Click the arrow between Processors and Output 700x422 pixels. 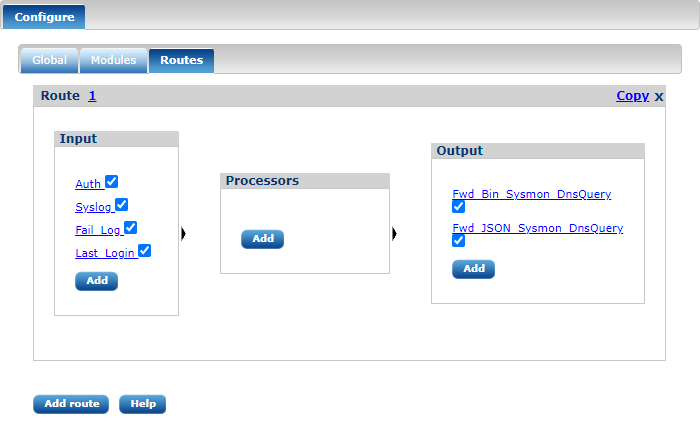coord(395,234)
